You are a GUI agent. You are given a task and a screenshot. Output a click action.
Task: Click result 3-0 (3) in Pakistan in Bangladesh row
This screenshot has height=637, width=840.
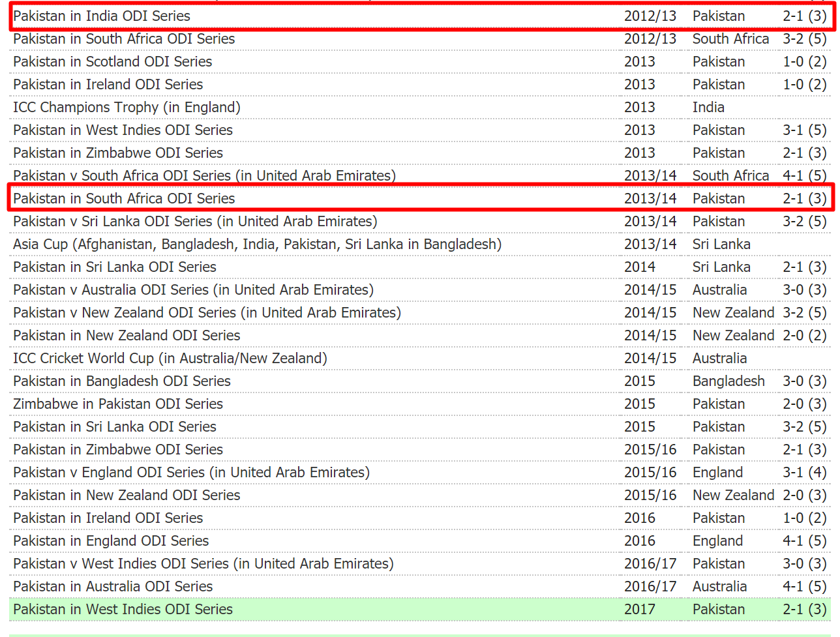click(x=805, y=381)
